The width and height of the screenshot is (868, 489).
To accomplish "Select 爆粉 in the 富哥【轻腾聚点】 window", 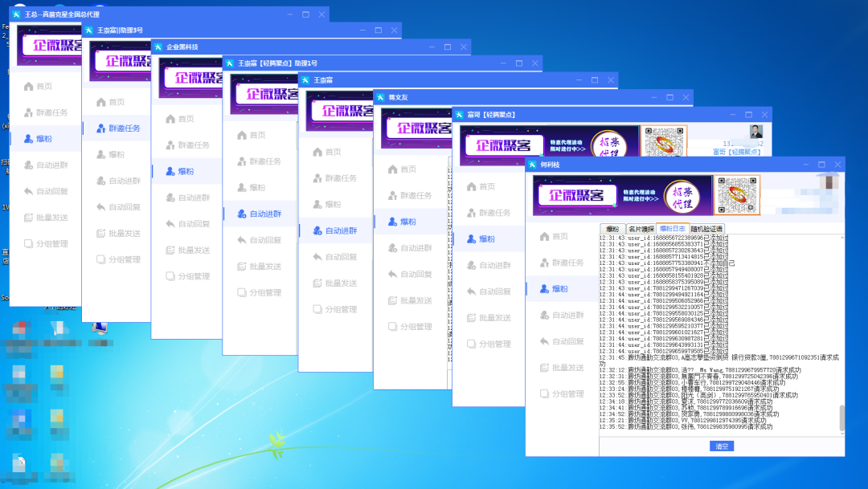I will pos(481,239).
